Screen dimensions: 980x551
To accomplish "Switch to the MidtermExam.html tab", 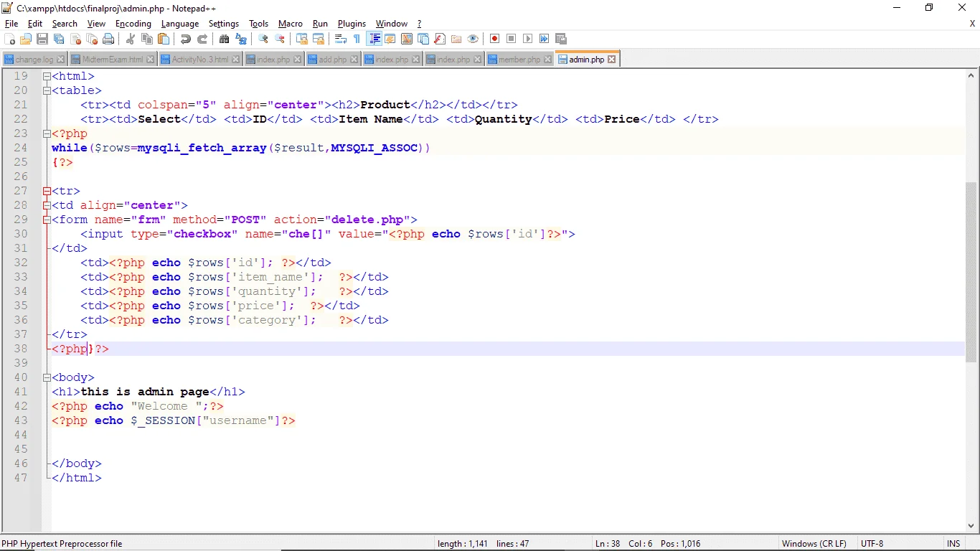I will pyautogui.click(x=112, y=60).
